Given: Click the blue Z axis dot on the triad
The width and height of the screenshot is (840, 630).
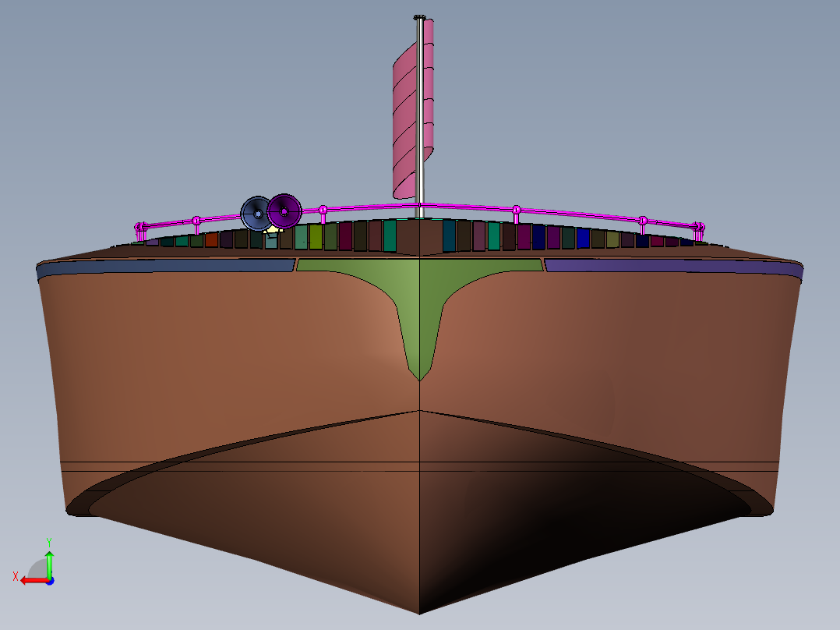Looking at the screenshot, I should (x=51, y=581).
